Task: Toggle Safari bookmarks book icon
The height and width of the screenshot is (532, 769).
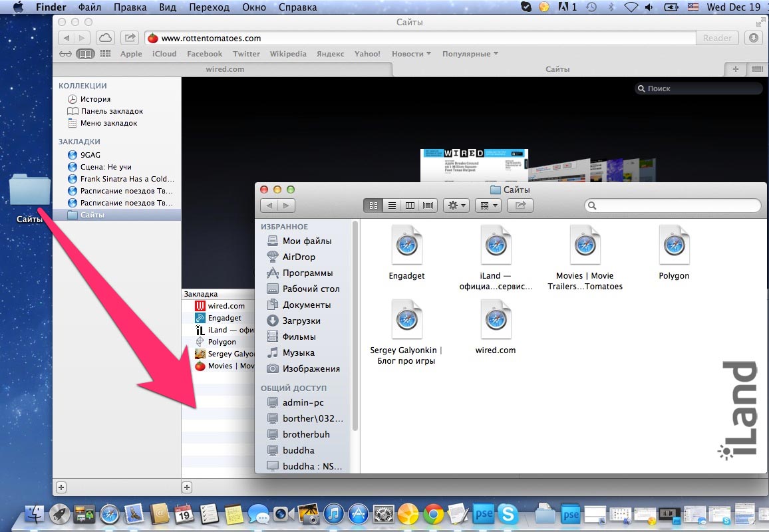Action: (85, 54)
